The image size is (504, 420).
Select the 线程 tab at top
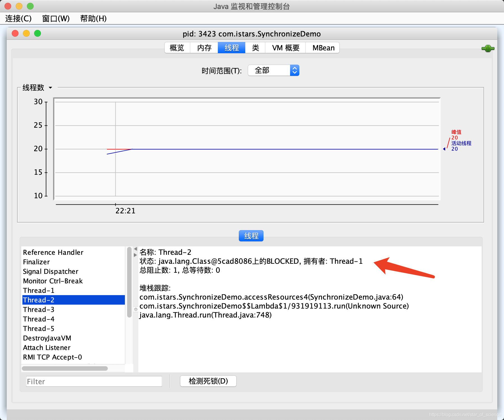[232, 48]
